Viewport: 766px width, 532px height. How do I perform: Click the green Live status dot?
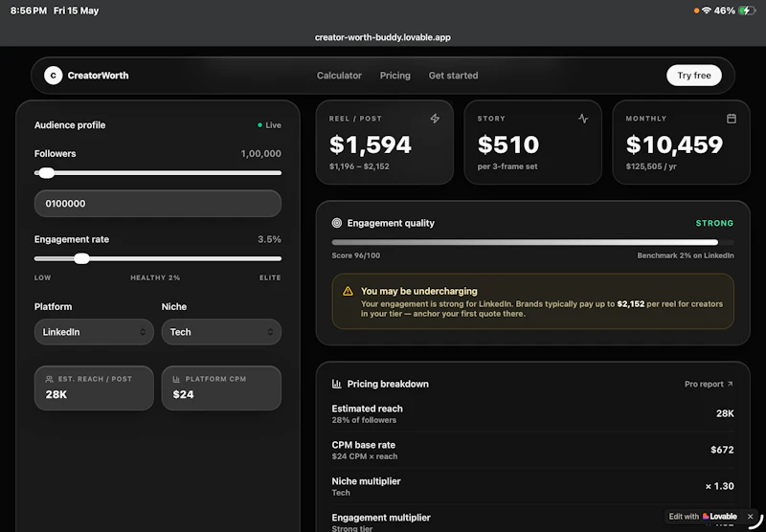point(259,125)
